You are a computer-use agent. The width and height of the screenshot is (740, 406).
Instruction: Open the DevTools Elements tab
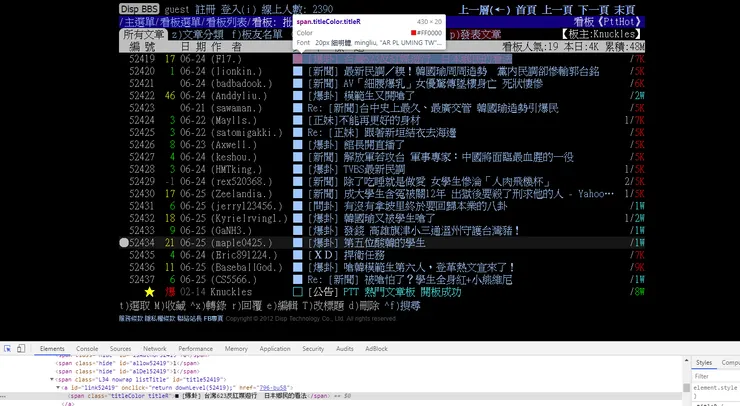click(52, 349)
